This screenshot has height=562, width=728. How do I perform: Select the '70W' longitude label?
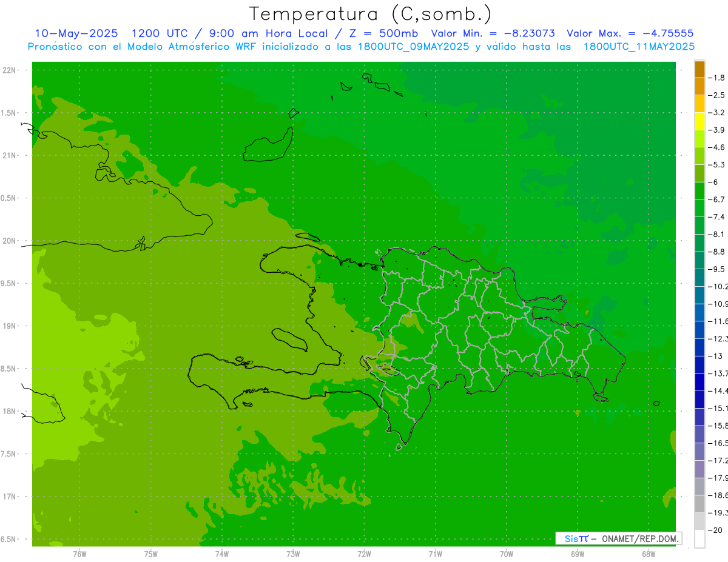coord(506,554)
